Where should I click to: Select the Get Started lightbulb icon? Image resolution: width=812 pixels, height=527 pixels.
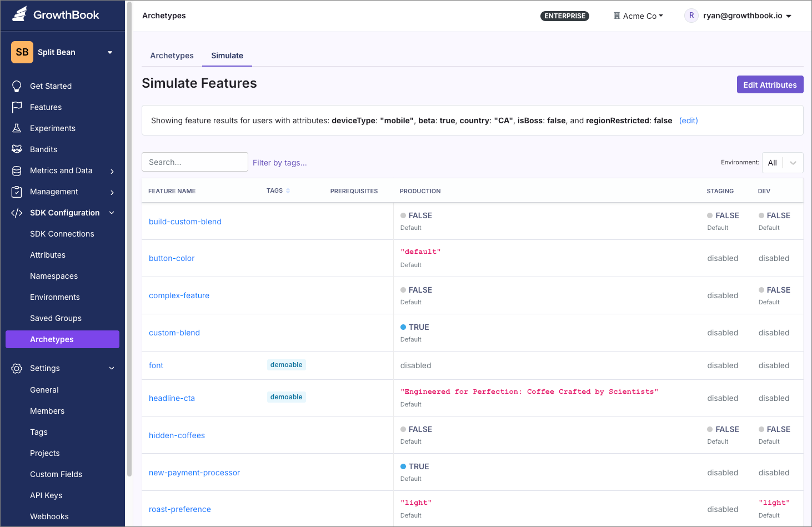click(17, 86)
